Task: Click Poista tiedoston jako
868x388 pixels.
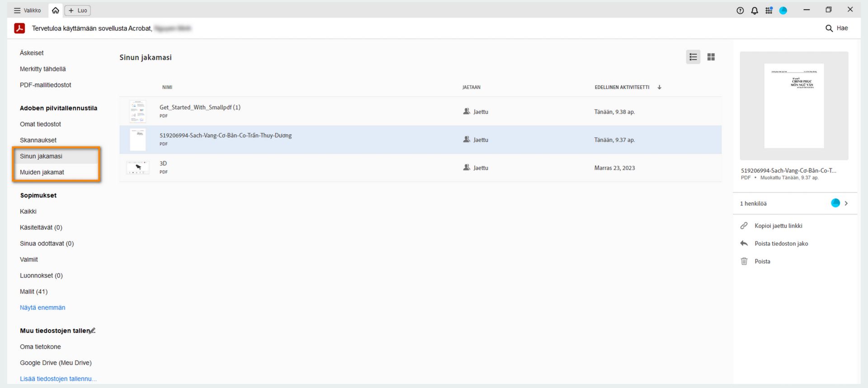Action: [x=781, y=244]
